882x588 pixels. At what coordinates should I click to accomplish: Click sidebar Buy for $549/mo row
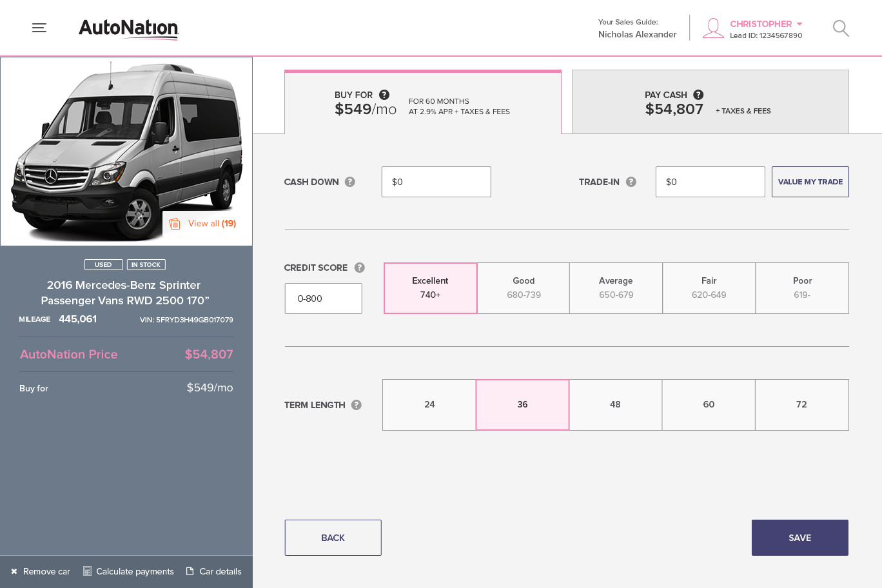tap(126, 387)
